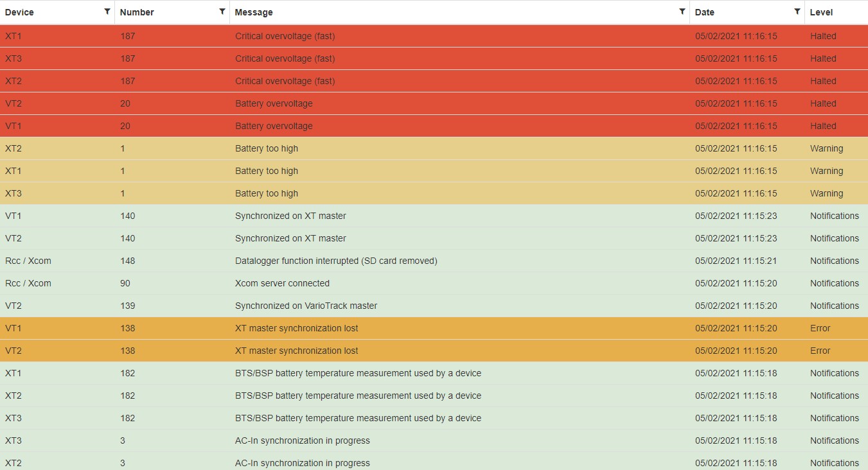
Task: Click the Halted level of XT3 row
Action: (x=823, y=58)
